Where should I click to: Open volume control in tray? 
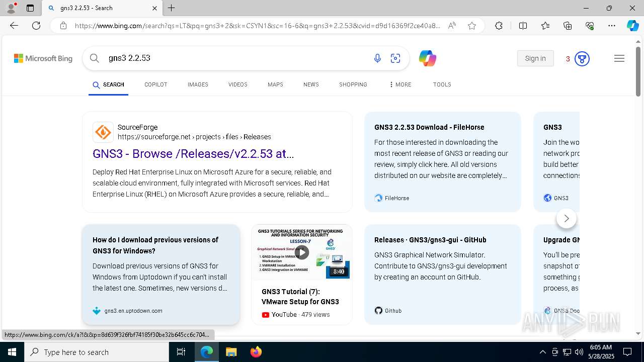click(579, 352)
